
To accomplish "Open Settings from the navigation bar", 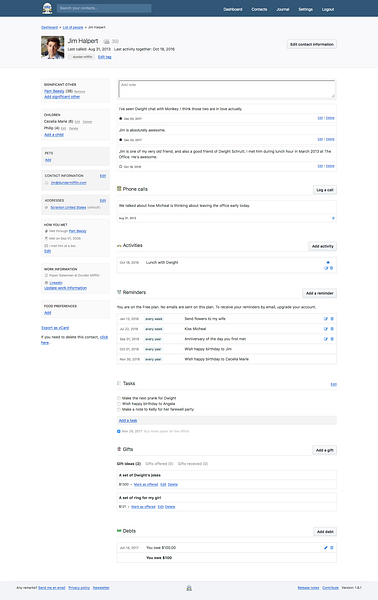I will coord(306,9).
